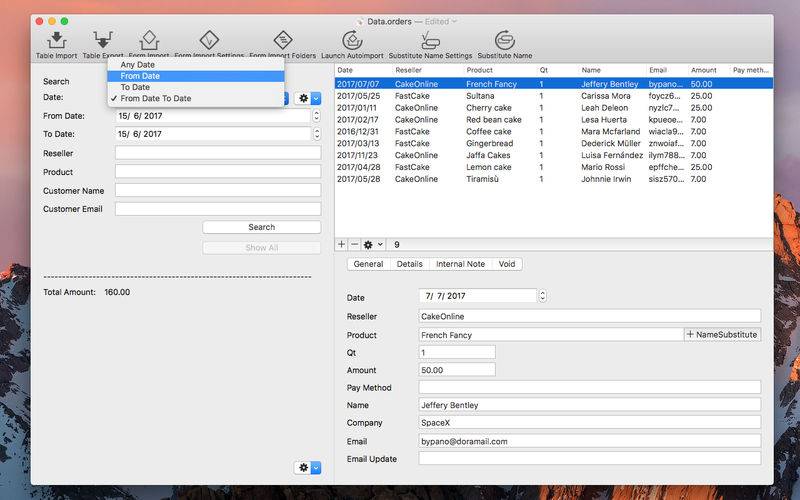Click the NameSubstitute button beside Product
This screenshot has height=500, width=800.
click(x=722, y=335)
